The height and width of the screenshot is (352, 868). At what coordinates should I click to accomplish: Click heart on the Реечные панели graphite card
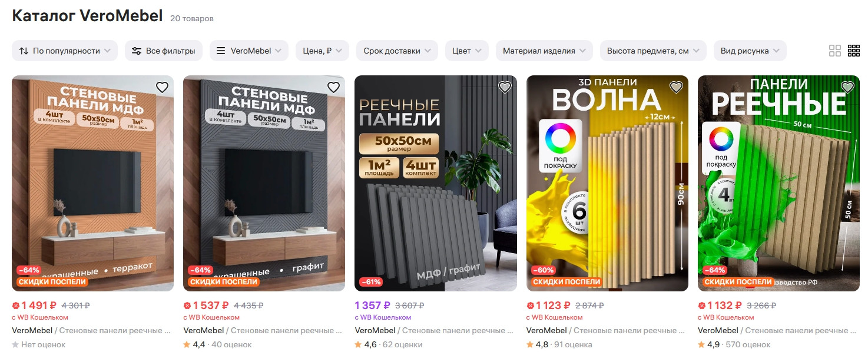point(505,87)
